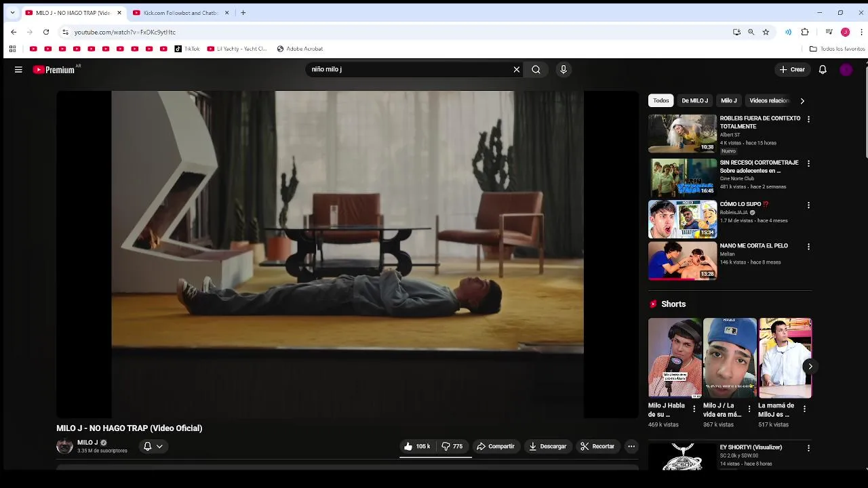Open Chrome profile avatar
Viewport: 868px width, 488px height.
click(x=845, y=32)
